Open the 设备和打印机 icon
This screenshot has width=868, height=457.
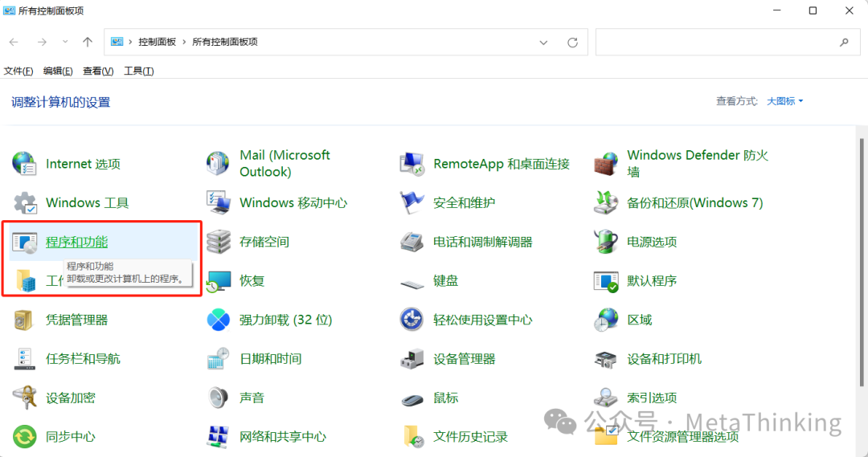tap(606, 358)
